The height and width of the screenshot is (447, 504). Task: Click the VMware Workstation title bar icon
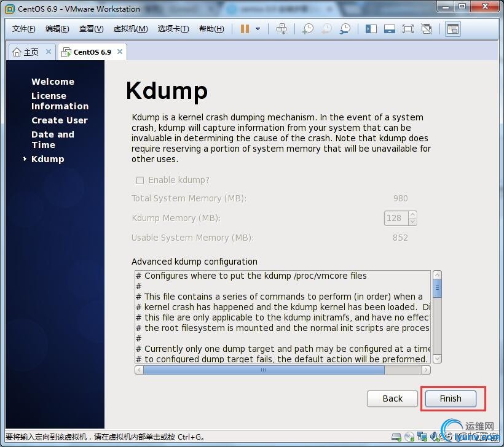(10, 9)
